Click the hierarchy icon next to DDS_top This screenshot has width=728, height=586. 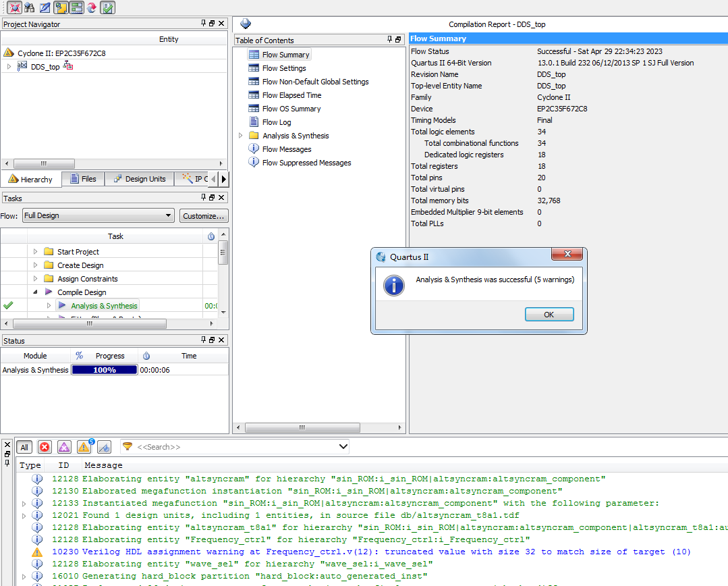[x=68, y=65]
